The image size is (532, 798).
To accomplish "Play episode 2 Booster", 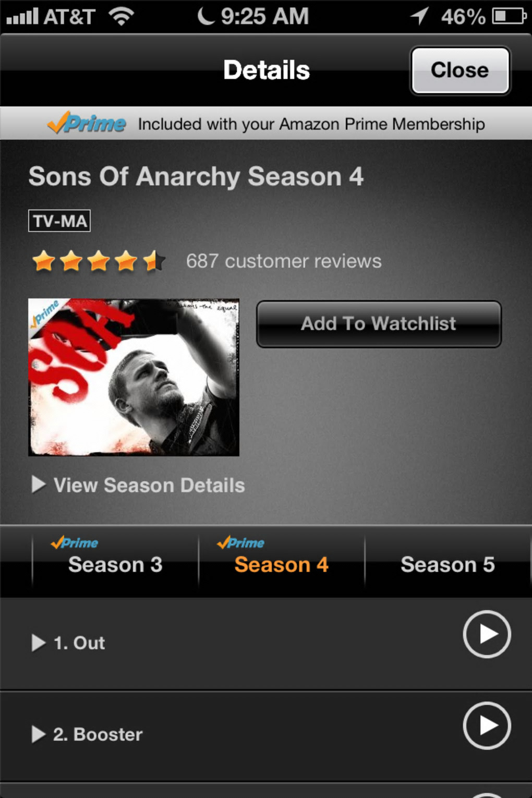I will coord(487,726).
